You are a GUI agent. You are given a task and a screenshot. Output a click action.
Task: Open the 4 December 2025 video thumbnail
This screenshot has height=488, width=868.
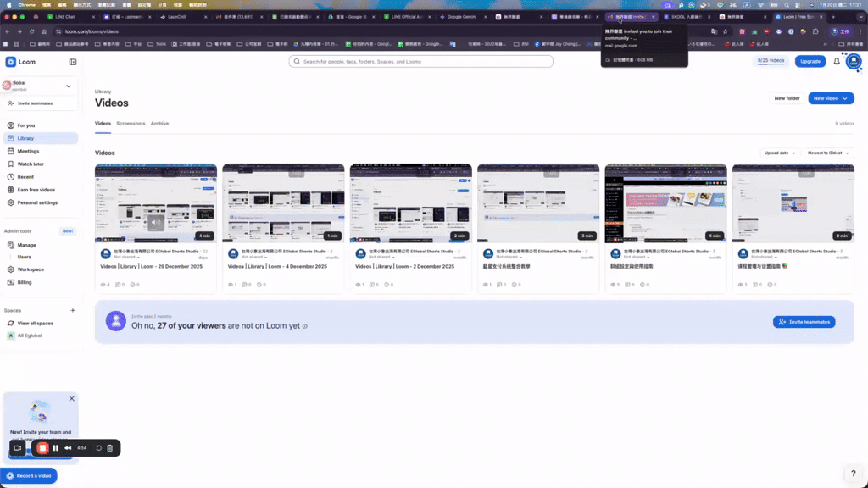point(283,203)
